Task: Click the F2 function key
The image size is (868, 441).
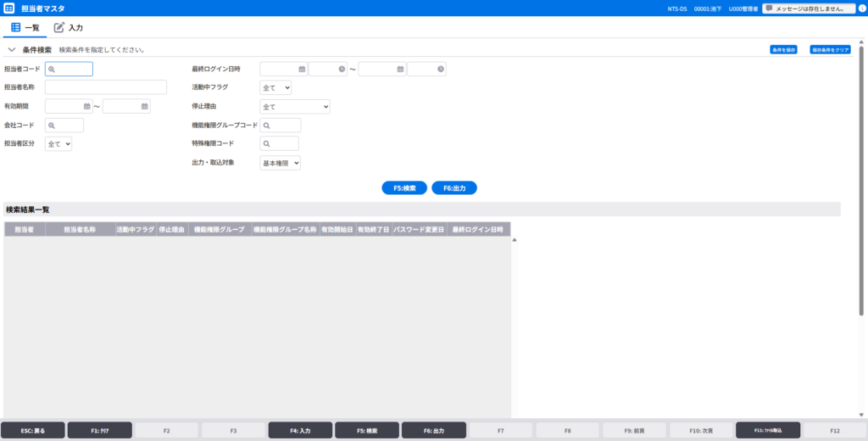Action: click(x=167, y=431)
